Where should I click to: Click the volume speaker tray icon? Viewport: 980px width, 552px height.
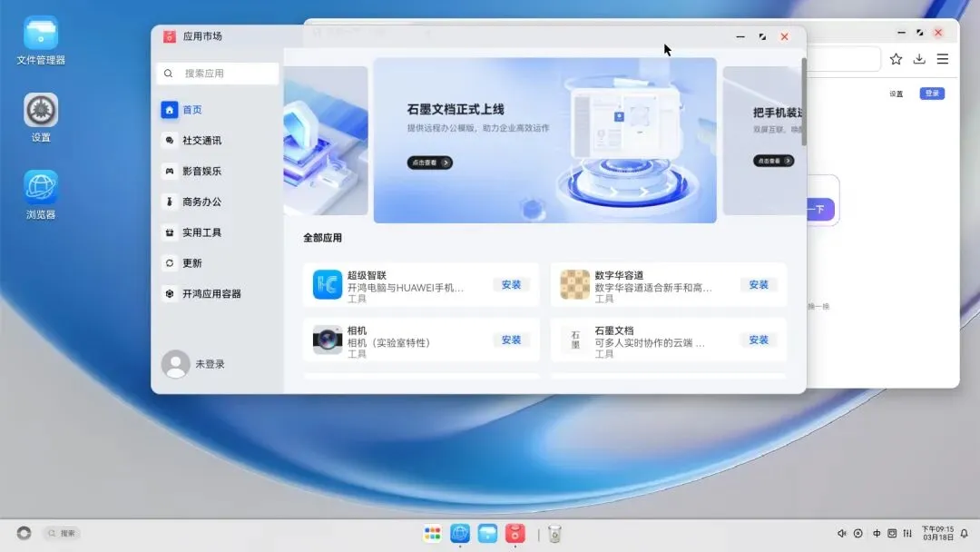pos(841,533)
